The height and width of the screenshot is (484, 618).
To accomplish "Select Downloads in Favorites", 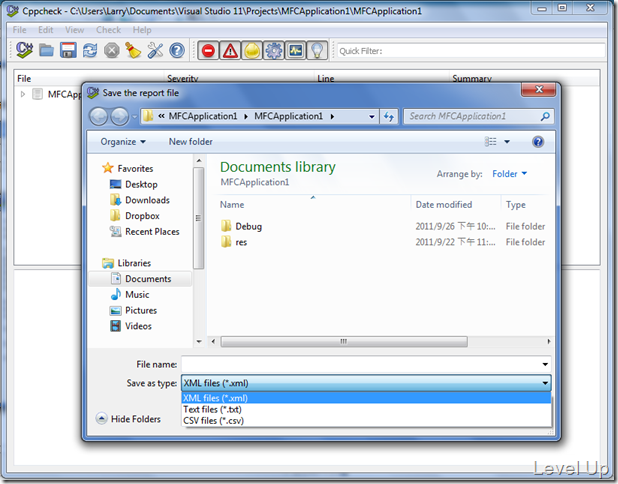I will [147, 200].
